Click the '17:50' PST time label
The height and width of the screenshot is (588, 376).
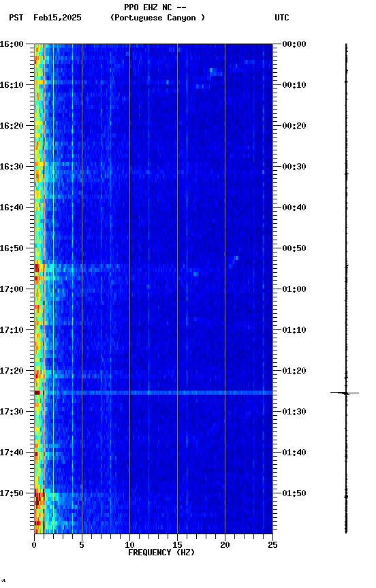[x=12, y=493]
